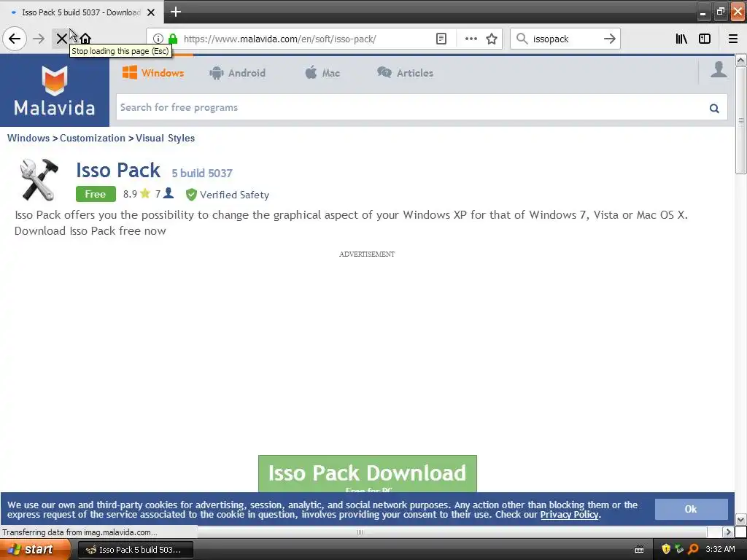Open the user account icon

(719, 69)
